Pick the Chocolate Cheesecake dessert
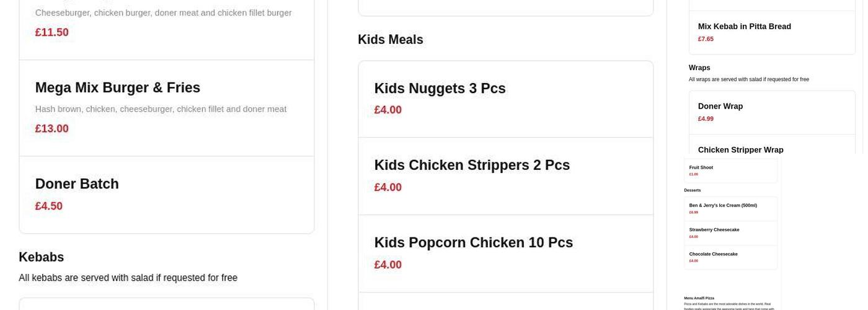Viewport: 868px width, 310px height. tap(713, 254)
